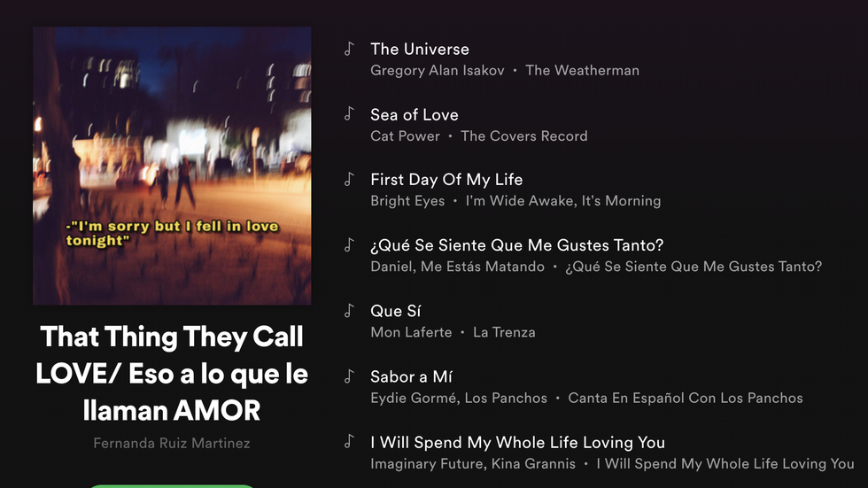This screenshot has width=868, height=488.
Task: Open I'm Wide Awake, It's Morning album
Action: [x=563, y=201]
